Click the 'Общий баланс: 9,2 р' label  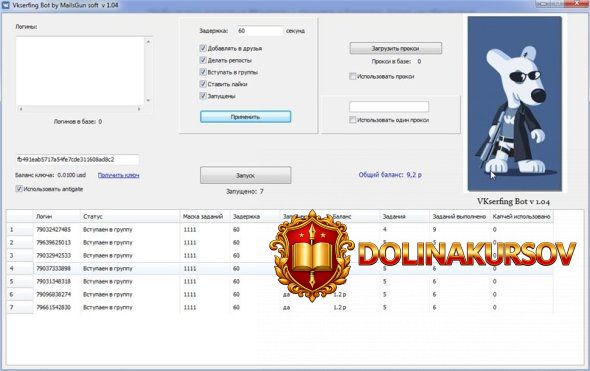coord(390,175)
